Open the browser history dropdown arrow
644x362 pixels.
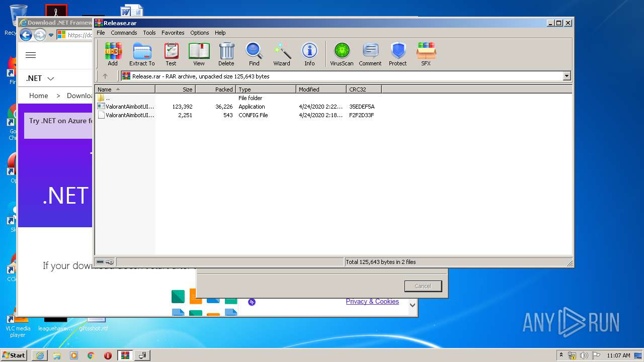pos(51,35)
